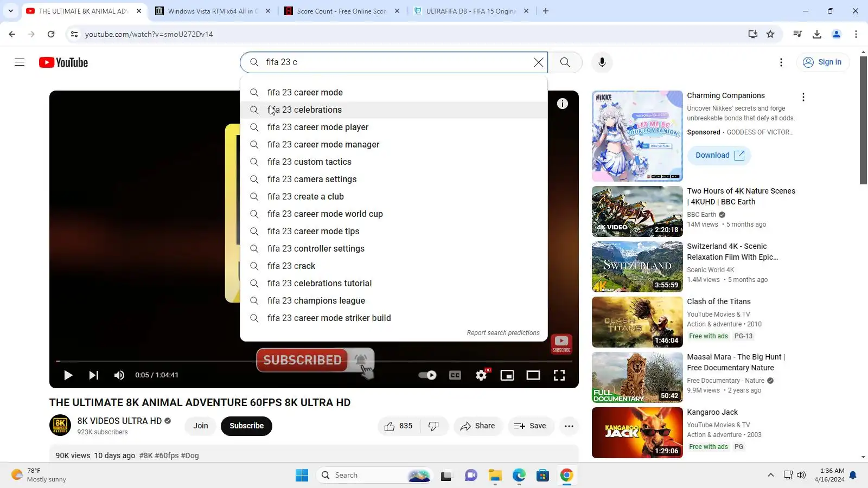This screenshot has width=868, height=488.
Task: Open Switzerland 4K video thumbnail
Action: (x=637, y=267)
